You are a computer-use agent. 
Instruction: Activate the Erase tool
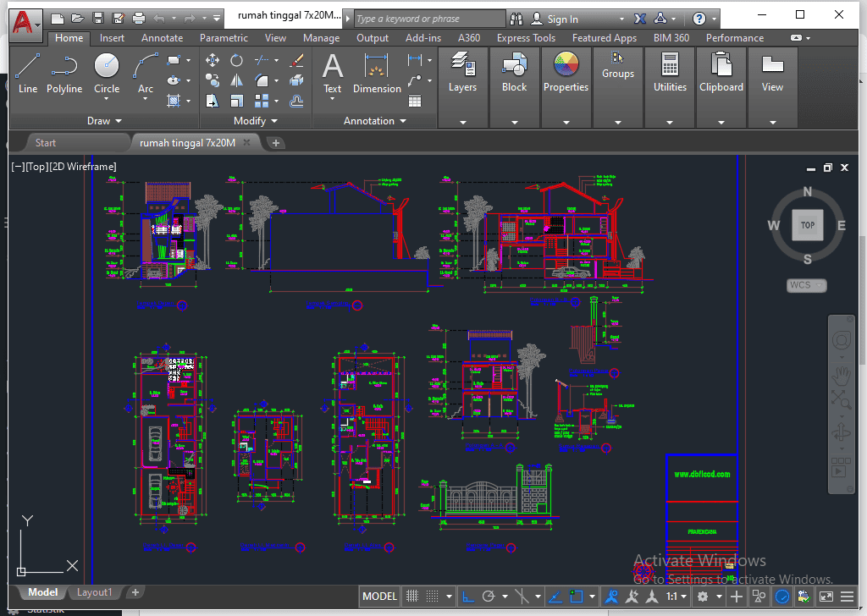pos(296,60)
